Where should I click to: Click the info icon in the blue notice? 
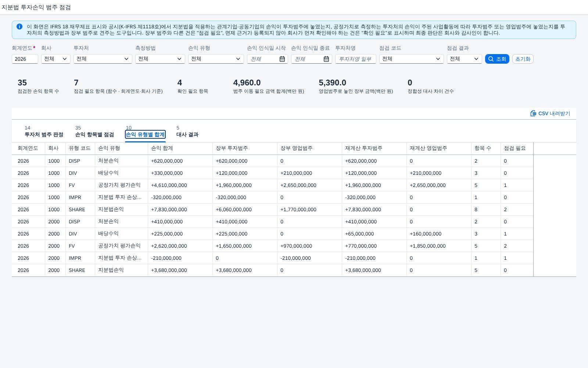click(19, 26)
